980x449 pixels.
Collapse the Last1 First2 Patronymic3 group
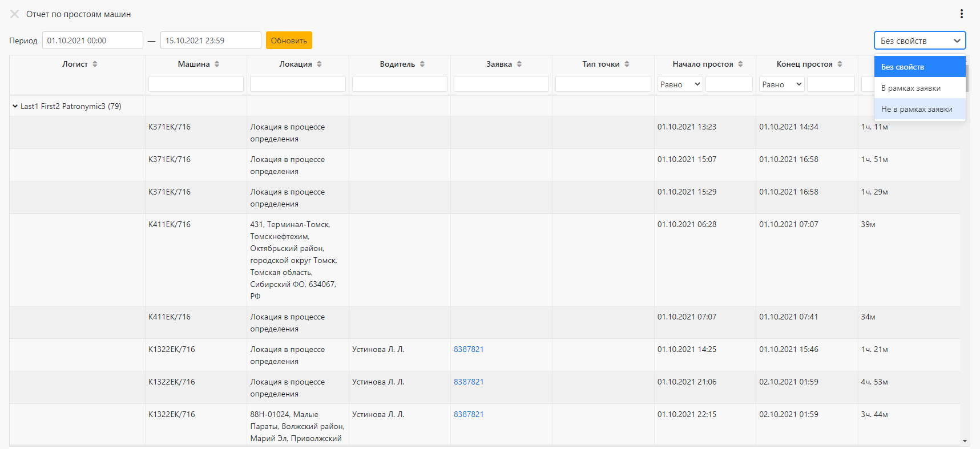(15, 106)
